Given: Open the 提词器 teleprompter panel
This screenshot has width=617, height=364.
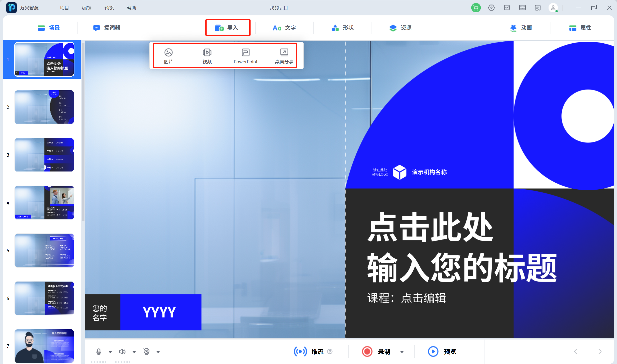Looking at the screenshot, I should click(x=106, y=28).
